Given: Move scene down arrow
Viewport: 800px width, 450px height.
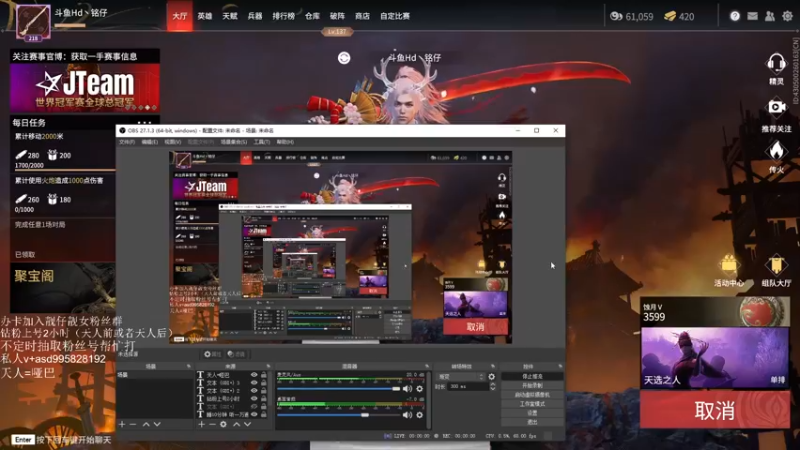Looking at the screenshot, I should click(157, 424).
